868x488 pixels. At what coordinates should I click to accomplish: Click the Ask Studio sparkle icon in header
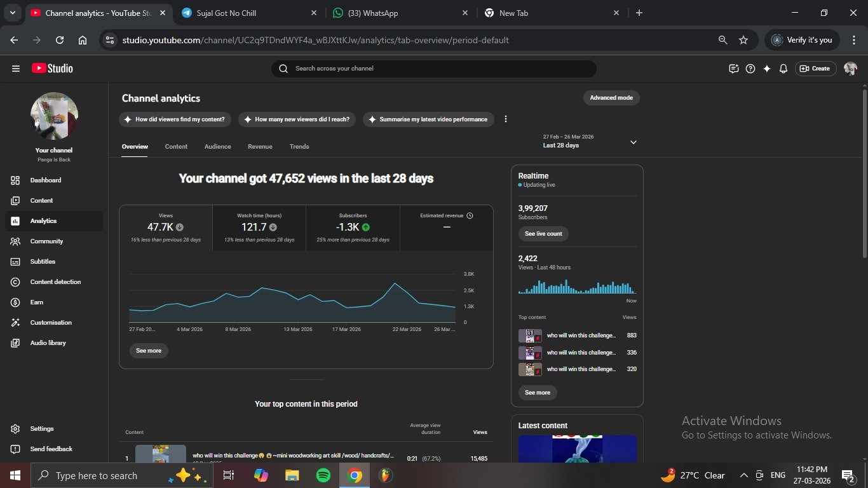767,69
